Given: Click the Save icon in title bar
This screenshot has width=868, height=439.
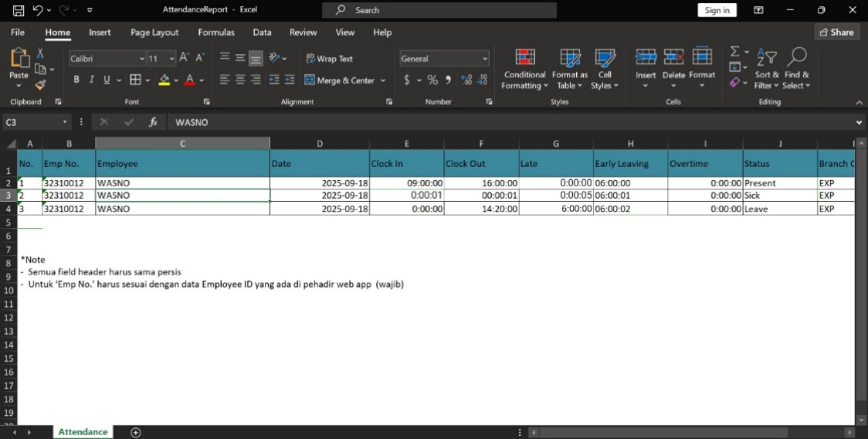Looking at the screenshot, I should [19, 10].
